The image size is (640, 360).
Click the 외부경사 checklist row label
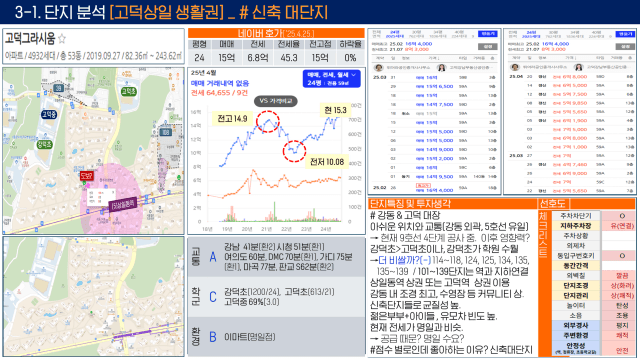[576, 325]
